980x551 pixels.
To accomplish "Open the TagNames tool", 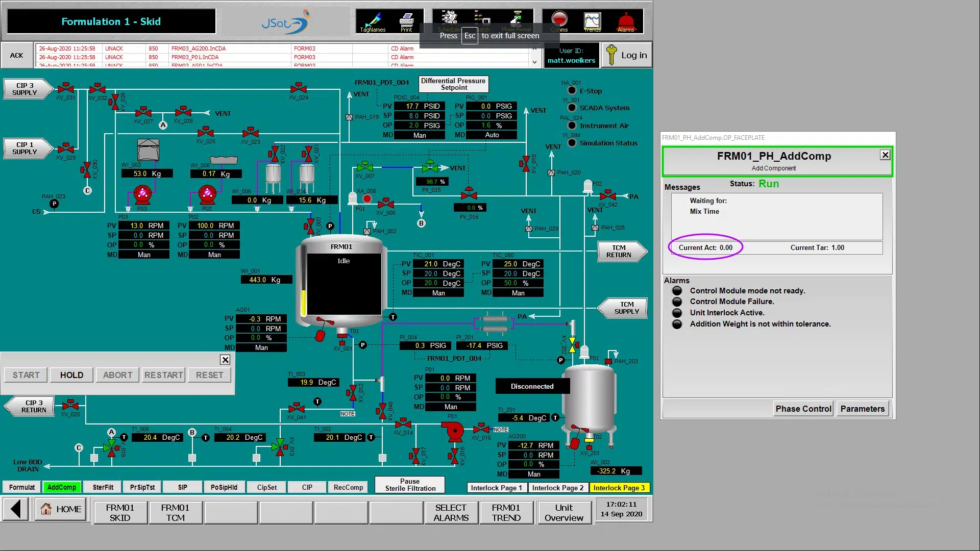I will pyautogui.click(x=373, y=21).
